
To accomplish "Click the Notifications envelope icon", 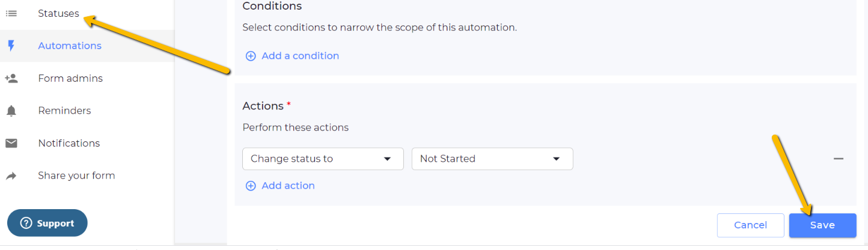I will 11,143.
